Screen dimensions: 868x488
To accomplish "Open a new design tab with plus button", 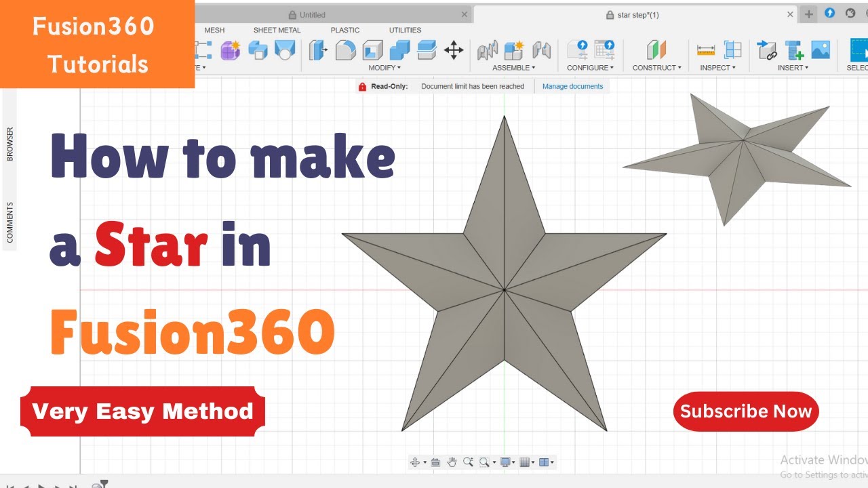I will pos(809,14).
